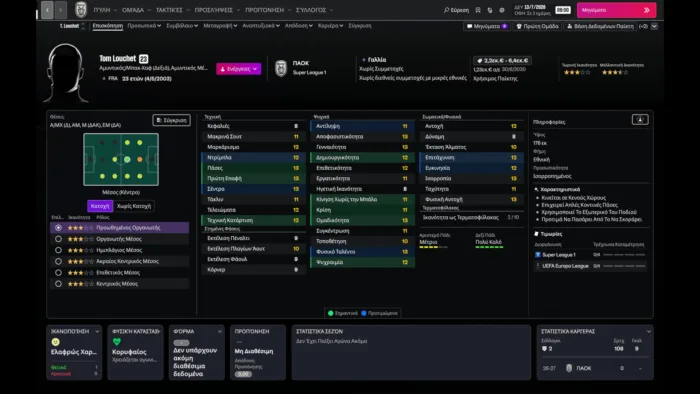Click Βάση Δεδομένων Παίκτη shortcut button

click(x=600, y=26)
